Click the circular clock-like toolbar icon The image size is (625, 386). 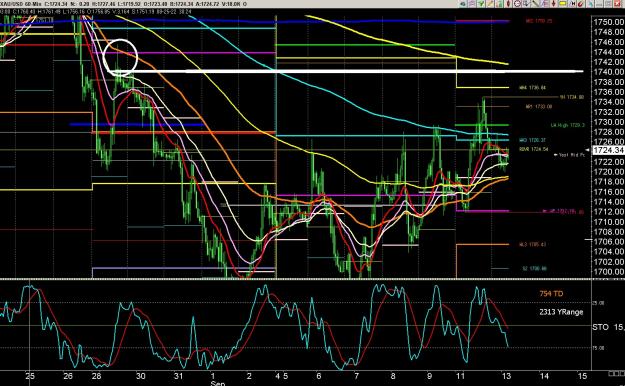click(x=517, y=4)
